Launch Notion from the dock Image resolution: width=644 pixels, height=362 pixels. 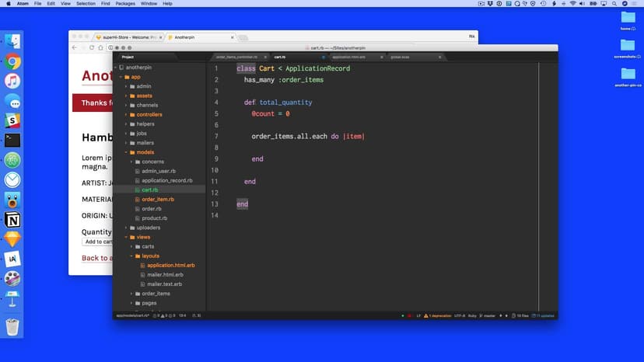tap(12, 221)
